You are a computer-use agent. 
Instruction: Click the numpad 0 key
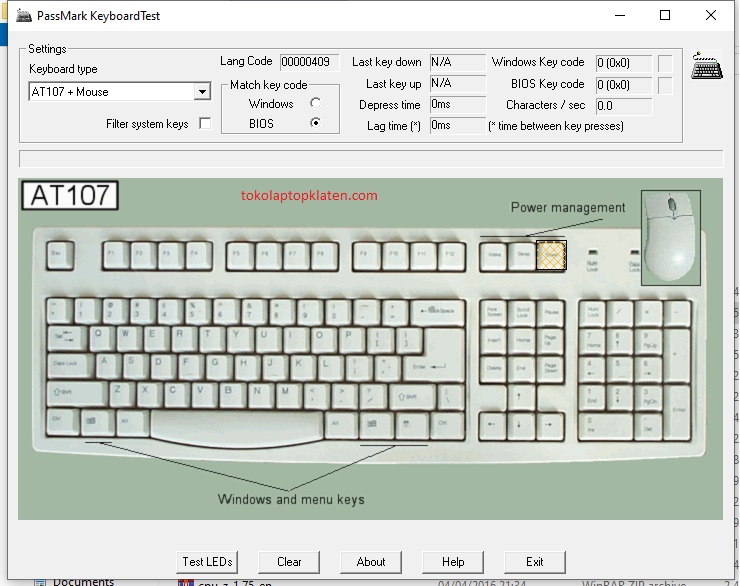[x=606, y=426]
